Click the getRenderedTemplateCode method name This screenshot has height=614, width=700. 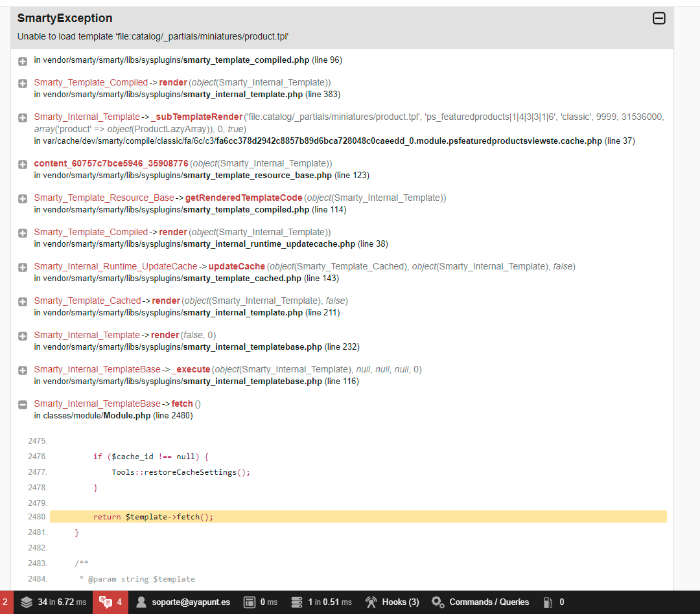pyautogui.click(x=244, y=198)
